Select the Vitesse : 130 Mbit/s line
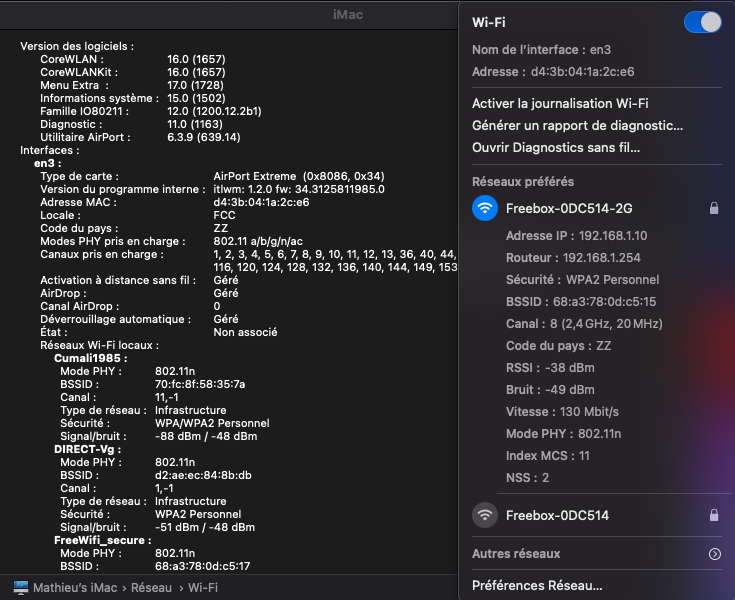735x600 pixels. [x=562, y=412]
